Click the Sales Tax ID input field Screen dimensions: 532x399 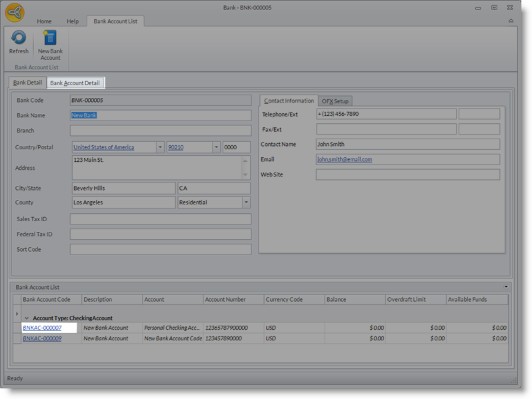[x=160, y=219]
